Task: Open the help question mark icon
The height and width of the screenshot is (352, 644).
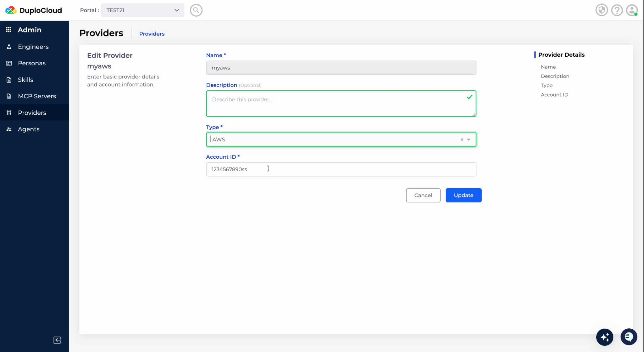Action: point(617,10)
